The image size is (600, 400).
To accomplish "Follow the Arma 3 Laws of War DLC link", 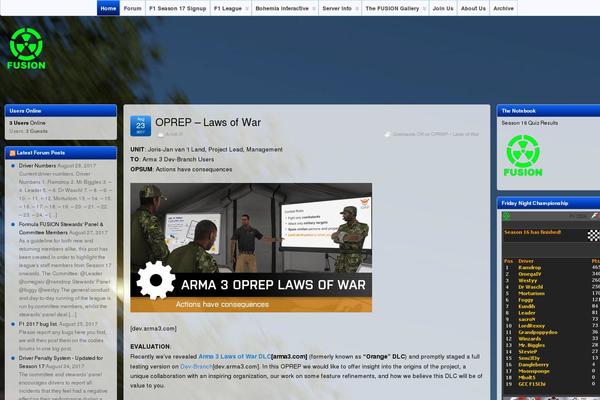I will (235, 356).
